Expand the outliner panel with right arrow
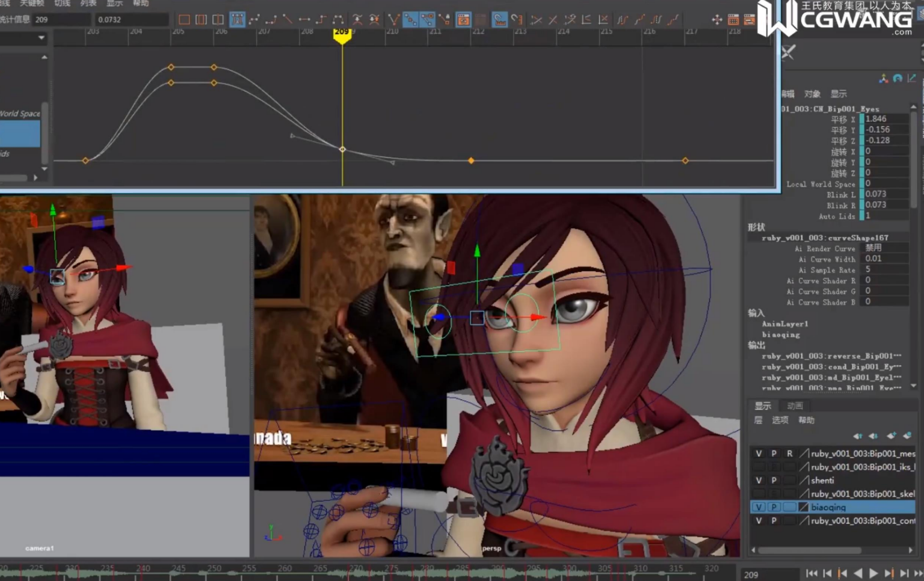The height and width of the screenshot is (581, 924). click(x=35, y=178)
